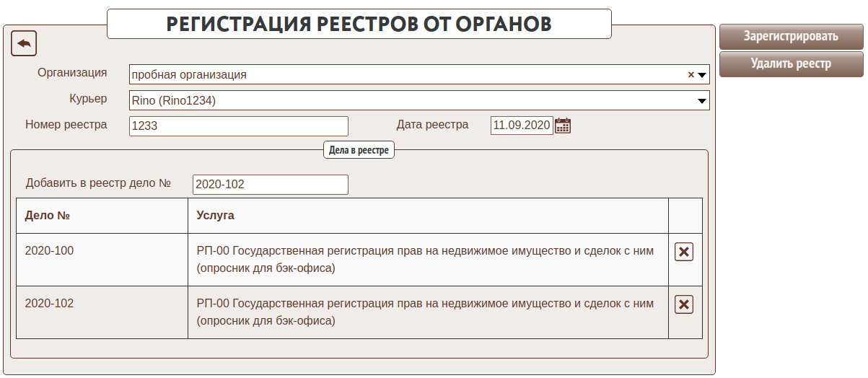Click the Дела в реестре section label
The image size is (868, 378).
coord(359,150)
